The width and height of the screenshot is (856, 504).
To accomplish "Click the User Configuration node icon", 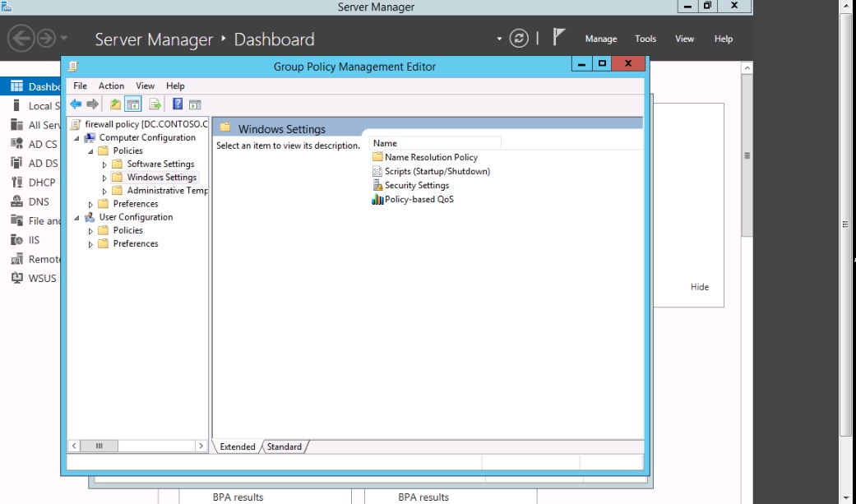I will coord(90,217).
